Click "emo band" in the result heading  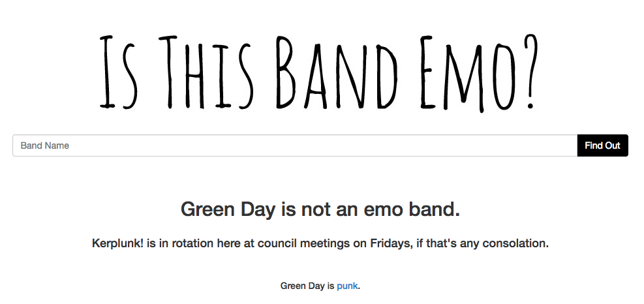tap(414, 209)
